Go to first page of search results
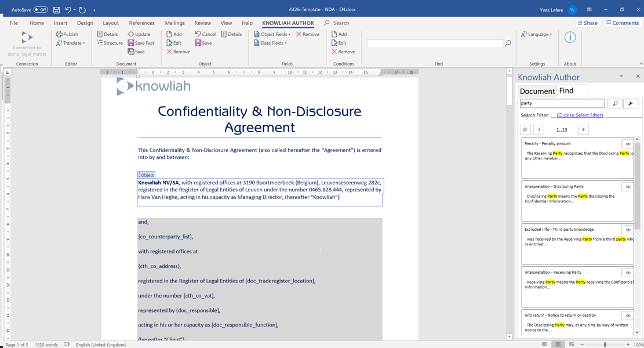Viewport: 644px width, 348px height. click(x=525, y=130)
